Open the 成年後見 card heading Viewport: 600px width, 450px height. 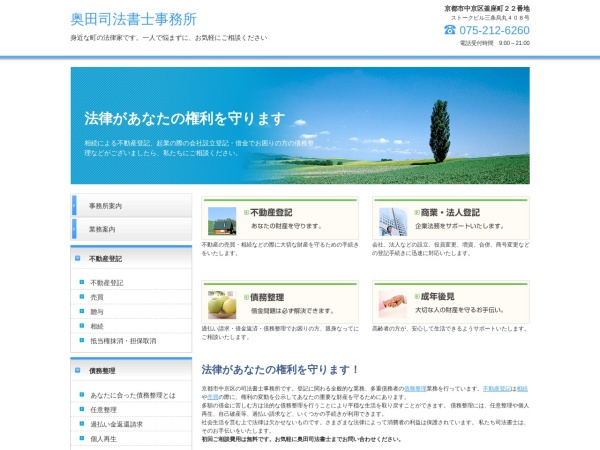pyautogui.click(x=437, y=296)
